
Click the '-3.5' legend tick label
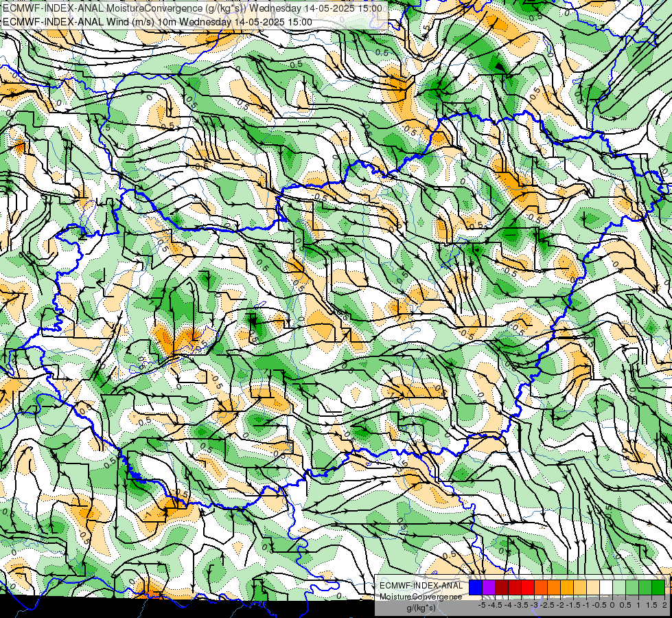pyautogui.click(x=521, y=605)
